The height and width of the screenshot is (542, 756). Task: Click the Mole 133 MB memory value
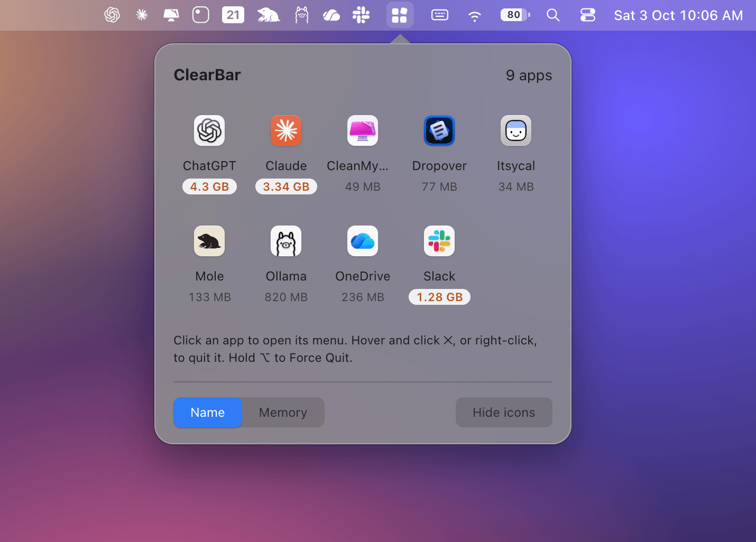tap(209, 297)
